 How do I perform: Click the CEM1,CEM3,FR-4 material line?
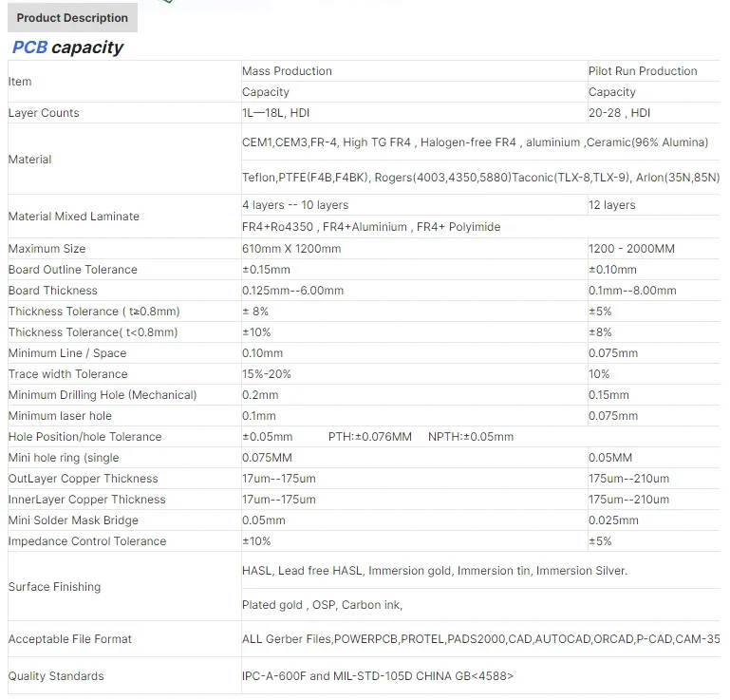[475, 142]
